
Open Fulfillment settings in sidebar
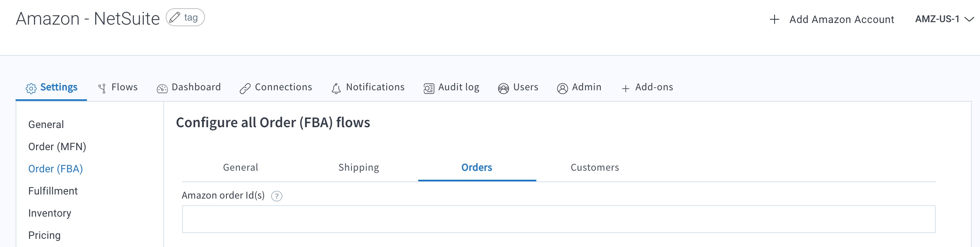pos(53,191)
